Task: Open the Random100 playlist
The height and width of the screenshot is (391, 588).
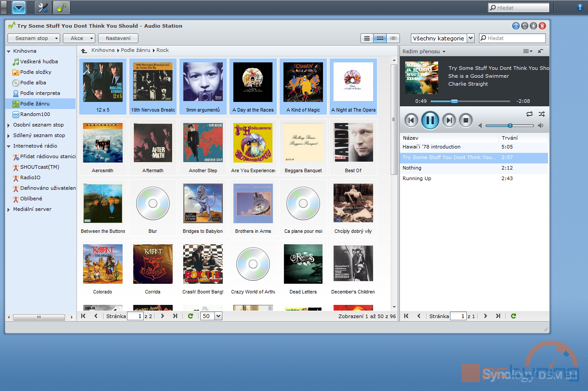Action: pos(35,114)
